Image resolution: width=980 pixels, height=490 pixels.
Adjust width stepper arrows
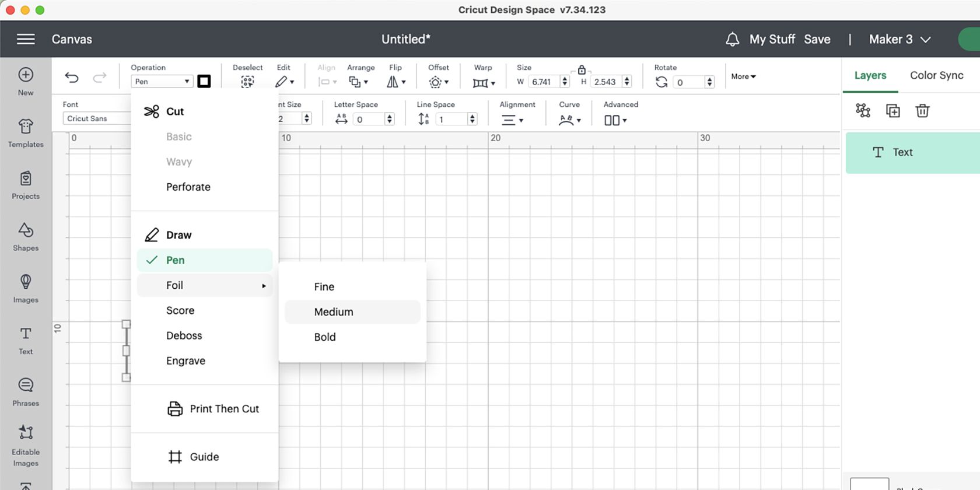click(565, 82)
